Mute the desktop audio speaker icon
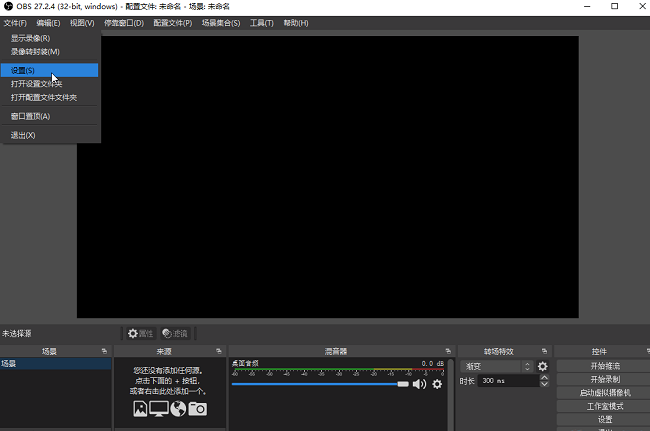The height and width of the screenshot is (431, 650). pyautogui.click(x=419, y=384)
